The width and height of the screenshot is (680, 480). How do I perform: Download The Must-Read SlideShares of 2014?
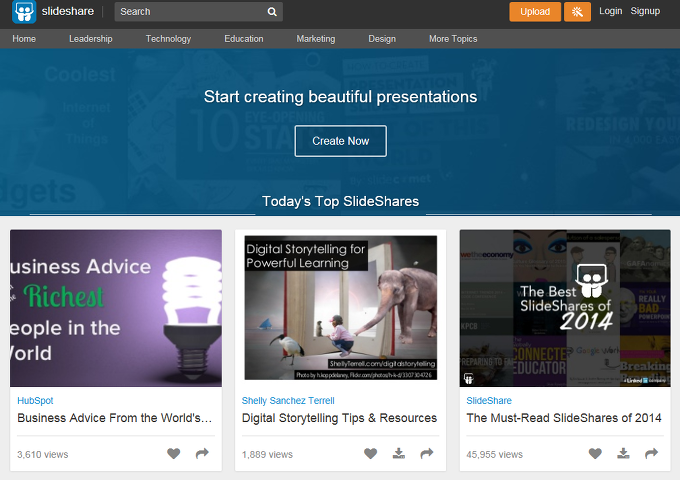[x=623, y=454]
